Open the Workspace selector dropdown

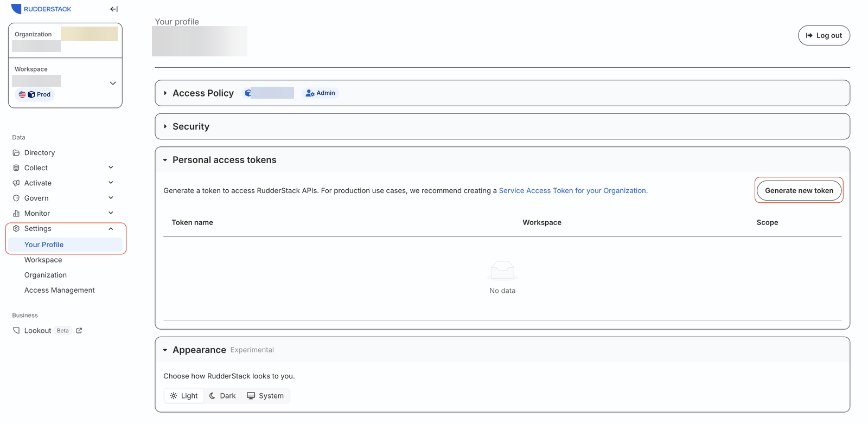coord(113,83)
